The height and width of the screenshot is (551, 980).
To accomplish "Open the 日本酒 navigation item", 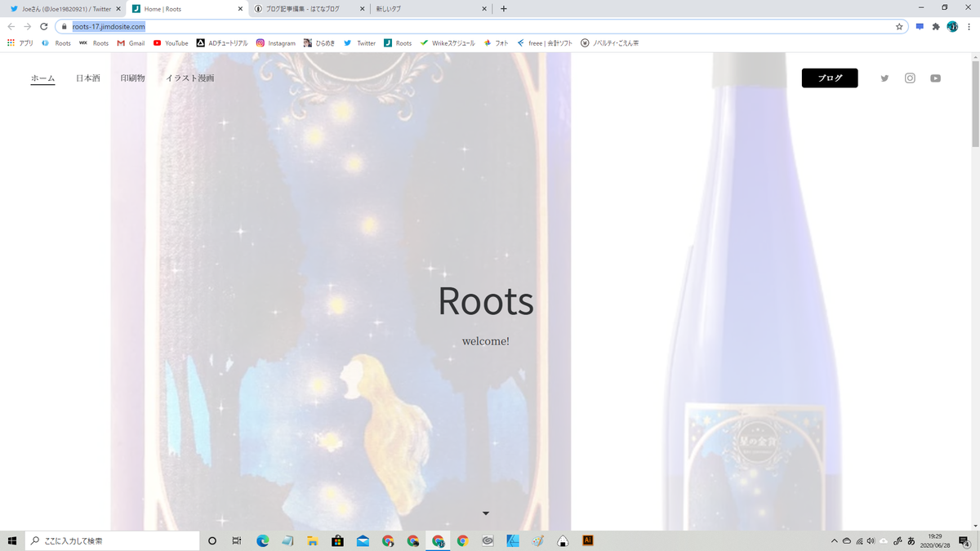I will point(87,78).
